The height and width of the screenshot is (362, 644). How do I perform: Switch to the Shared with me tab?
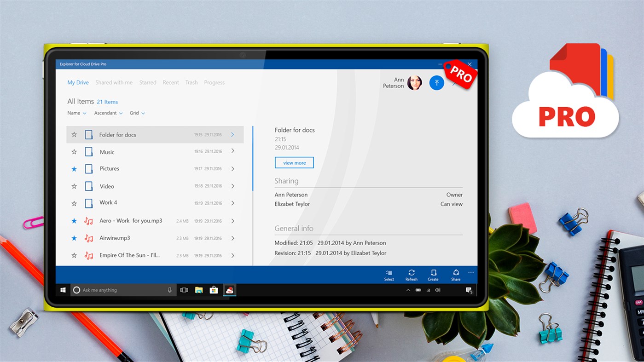[x=114, y=82]
